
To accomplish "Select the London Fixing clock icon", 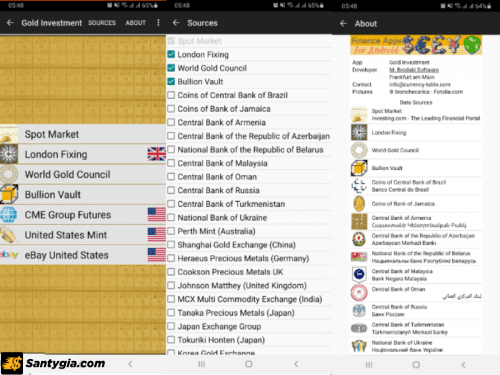I will click(9, 154).
